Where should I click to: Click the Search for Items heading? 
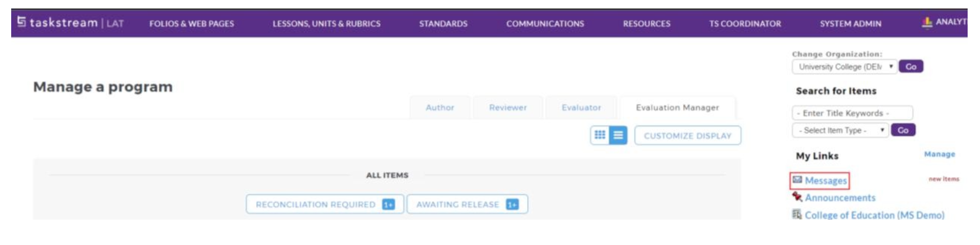836,91
